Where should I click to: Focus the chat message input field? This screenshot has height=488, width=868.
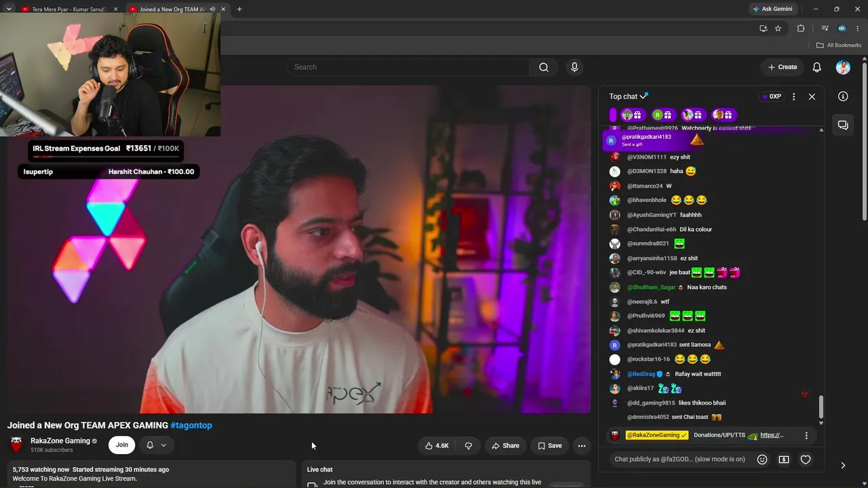coord(680,460)
